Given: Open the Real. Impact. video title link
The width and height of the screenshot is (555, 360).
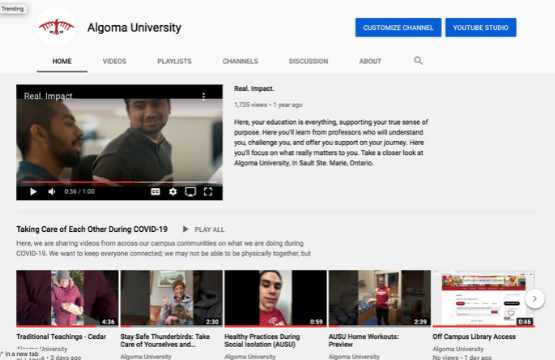Looking at the screenshot, I should [x=254, y=89].
